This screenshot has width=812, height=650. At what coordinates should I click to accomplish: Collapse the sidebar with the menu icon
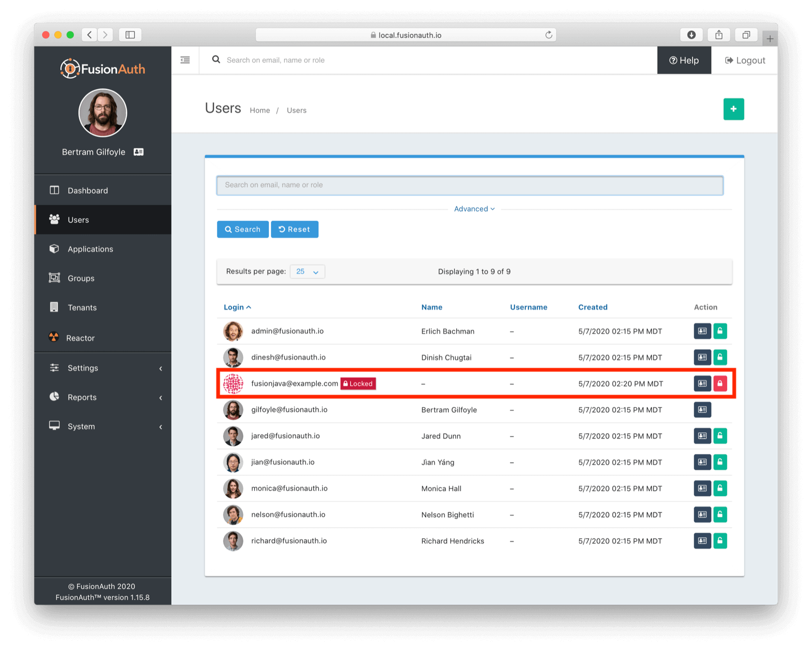[185, 60]
